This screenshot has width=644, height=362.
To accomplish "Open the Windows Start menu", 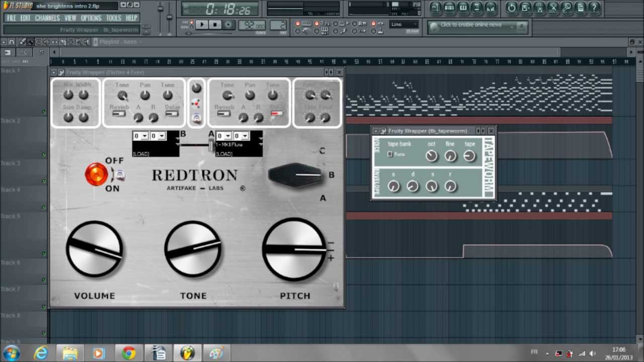I will (x=11, y=352).
